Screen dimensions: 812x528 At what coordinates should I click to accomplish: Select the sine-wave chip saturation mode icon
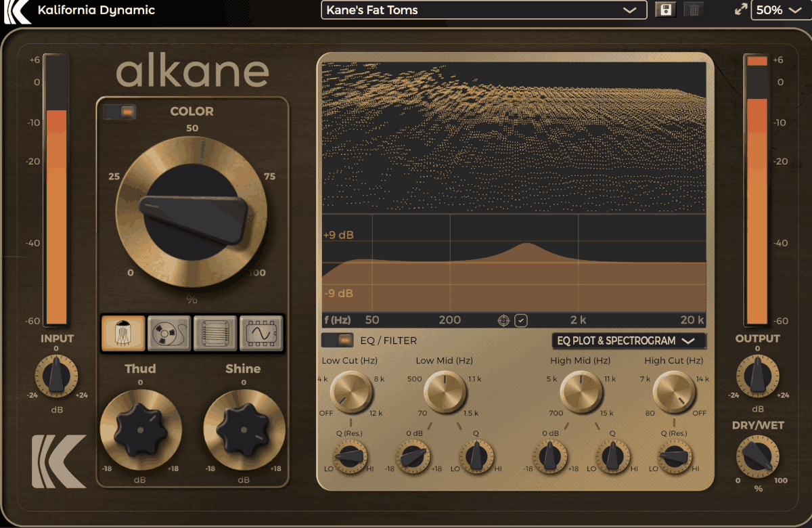pos(261,333)
